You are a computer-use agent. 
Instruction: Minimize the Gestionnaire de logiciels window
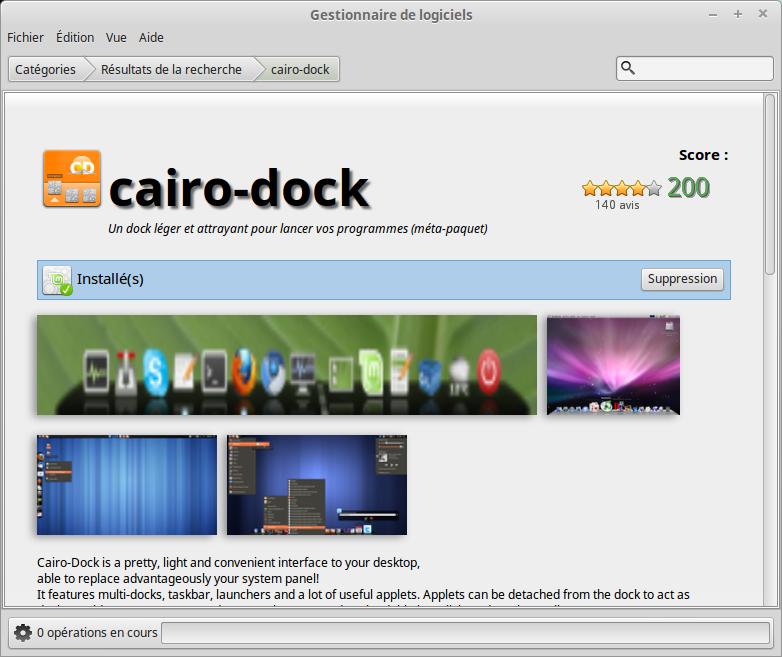713,14
